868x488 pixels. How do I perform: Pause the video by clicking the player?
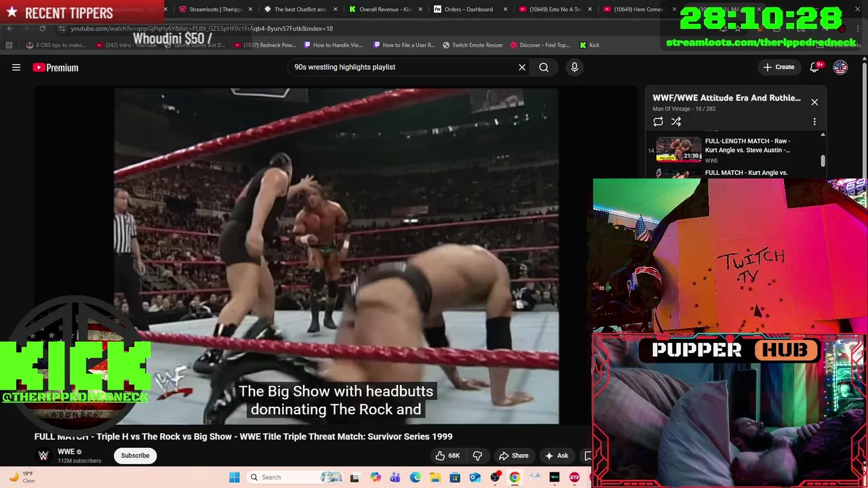point(336,256)
